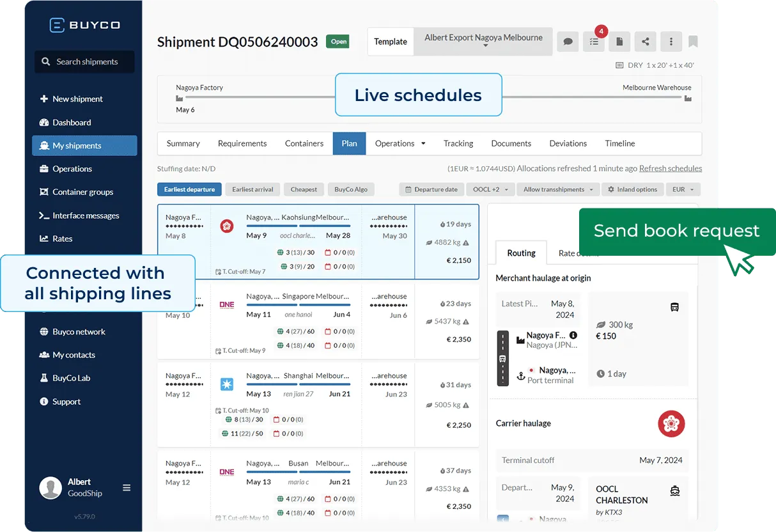Open the checklist icon with red badge
776x532 pixels.
[x=594, y=42]
